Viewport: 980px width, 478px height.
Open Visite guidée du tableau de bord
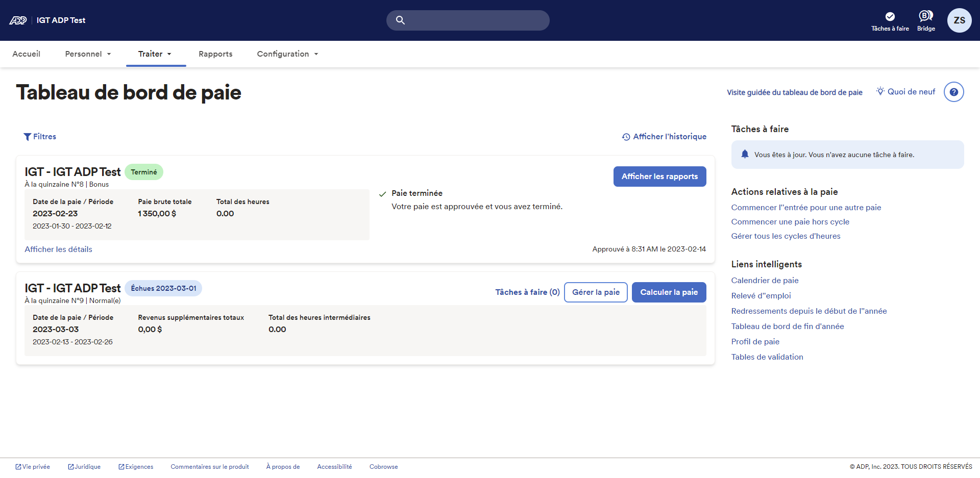pyautogui.click(x=795, y=92)
